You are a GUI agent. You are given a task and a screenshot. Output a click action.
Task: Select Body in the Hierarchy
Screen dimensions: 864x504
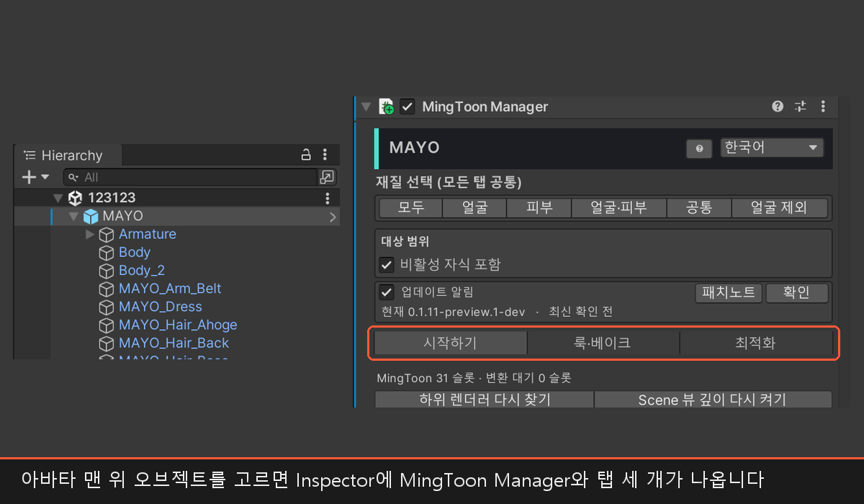pos(135,253)
